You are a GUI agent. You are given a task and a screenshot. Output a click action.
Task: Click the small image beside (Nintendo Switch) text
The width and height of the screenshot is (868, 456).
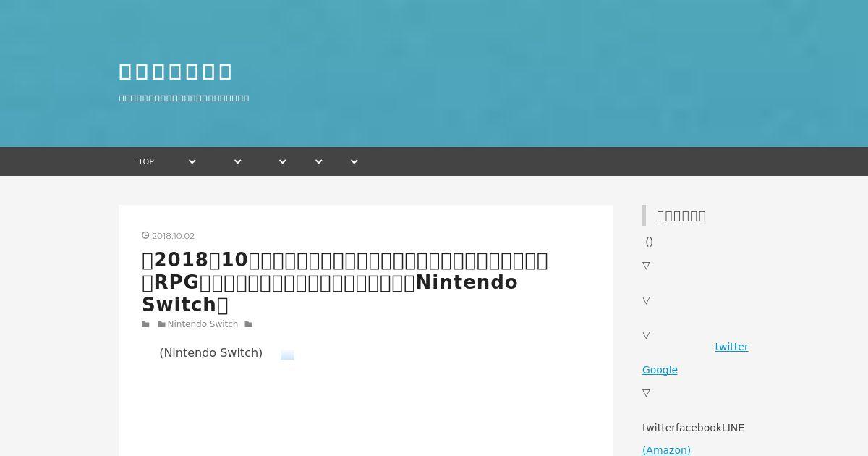tap(287, 355)
